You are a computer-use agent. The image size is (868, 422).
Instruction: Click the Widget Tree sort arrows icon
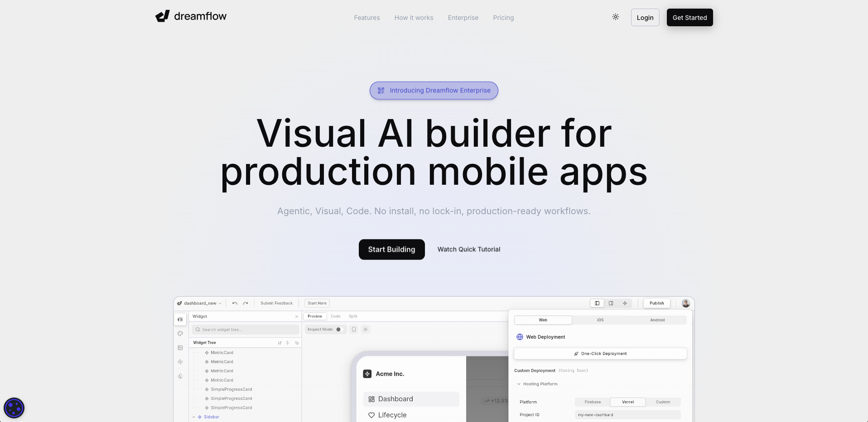[x=280, y=343]
